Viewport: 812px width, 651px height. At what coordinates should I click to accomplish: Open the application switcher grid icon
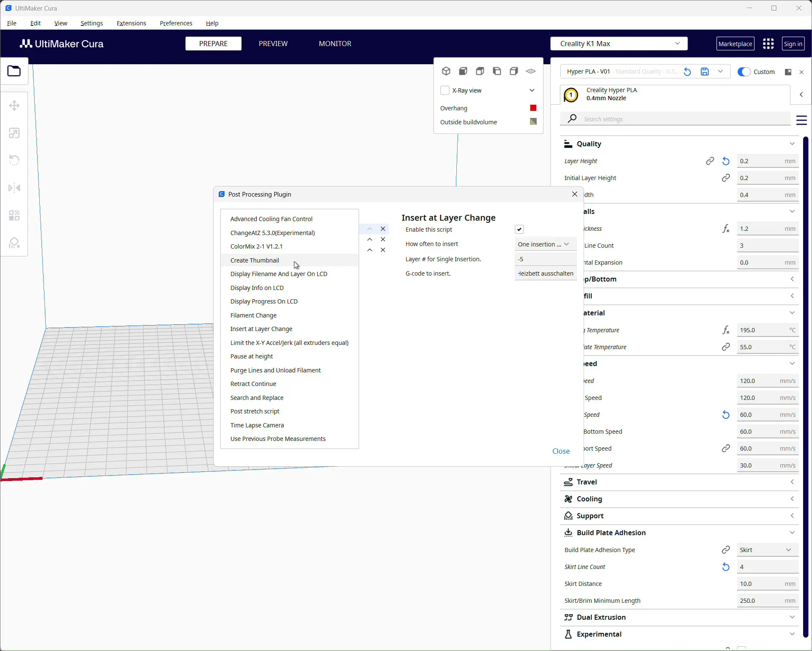(768, 44)
